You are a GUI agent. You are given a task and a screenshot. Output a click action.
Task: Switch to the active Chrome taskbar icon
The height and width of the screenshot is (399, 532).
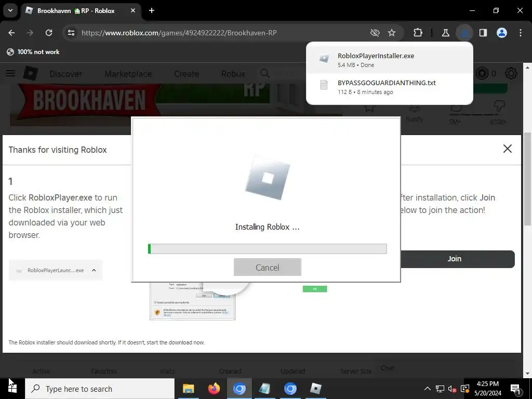[239, 389]
